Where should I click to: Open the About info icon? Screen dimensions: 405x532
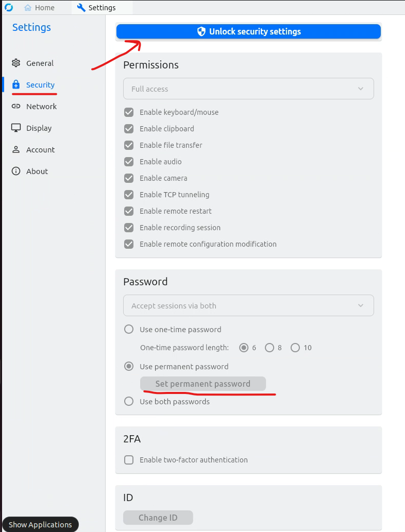coord(15,171)
